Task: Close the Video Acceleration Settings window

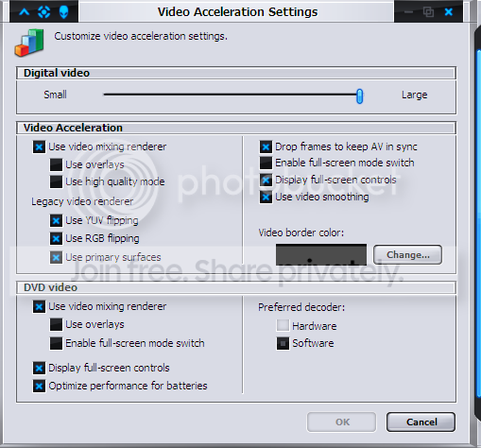Action: 449,12
